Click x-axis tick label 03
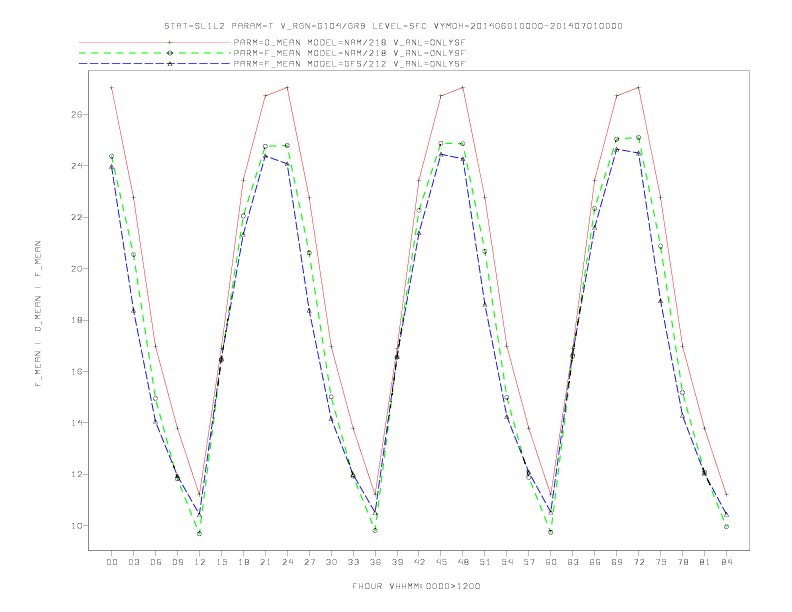 133,562
